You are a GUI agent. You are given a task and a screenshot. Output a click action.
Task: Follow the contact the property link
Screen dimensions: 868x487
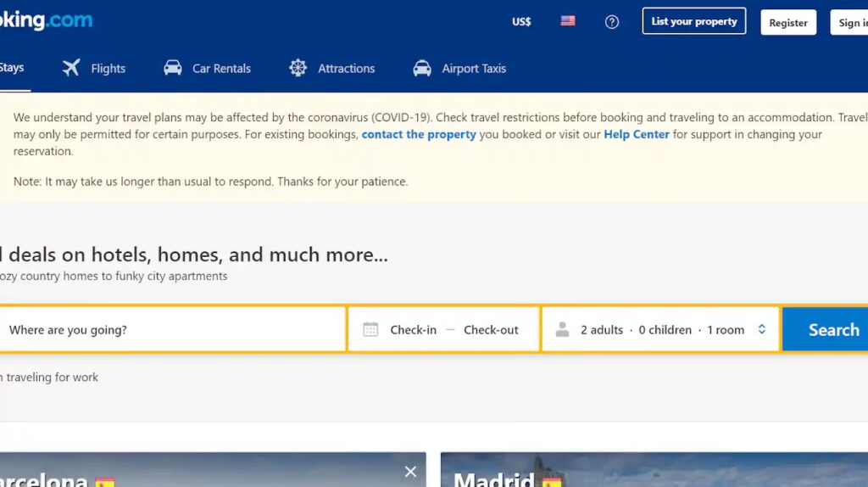419,134
